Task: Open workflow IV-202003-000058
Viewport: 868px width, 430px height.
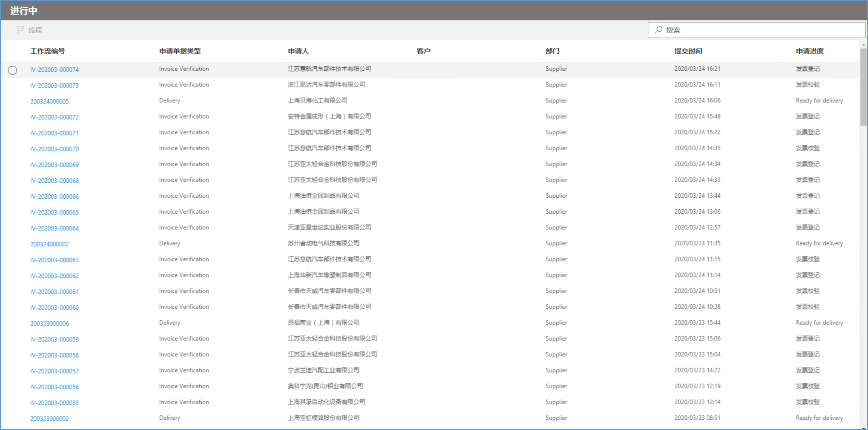Action: pyautogui.click(x=55, y=355)
